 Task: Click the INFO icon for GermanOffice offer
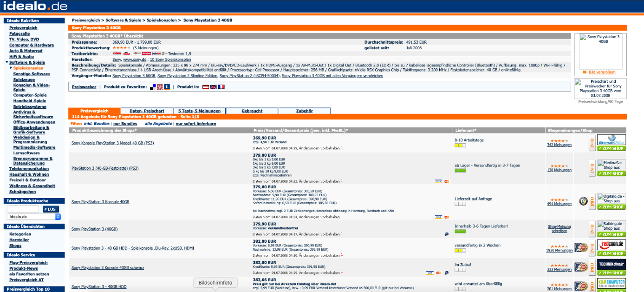(592, 143)
